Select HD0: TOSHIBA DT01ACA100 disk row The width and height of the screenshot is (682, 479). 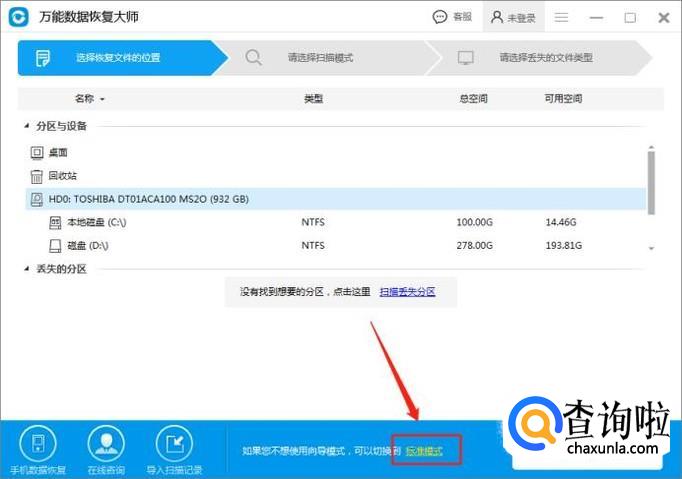tap(335, 199)
